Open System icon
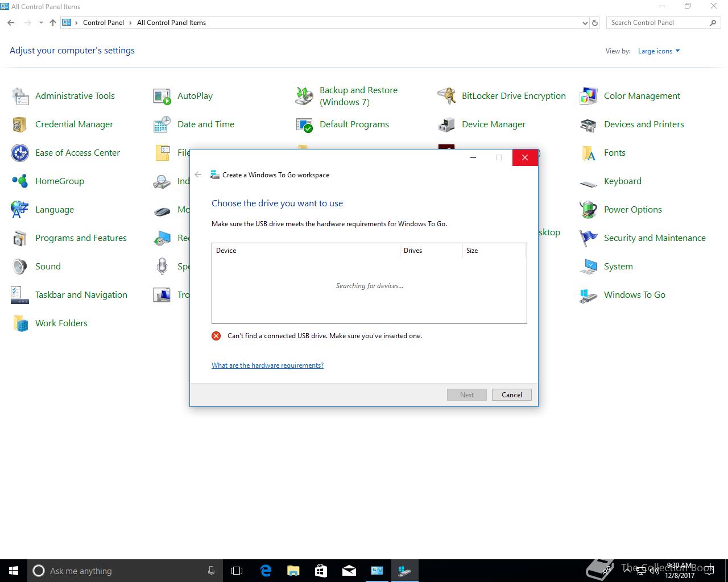The height and width of the screenshot is (582, 728). [589, 267]
